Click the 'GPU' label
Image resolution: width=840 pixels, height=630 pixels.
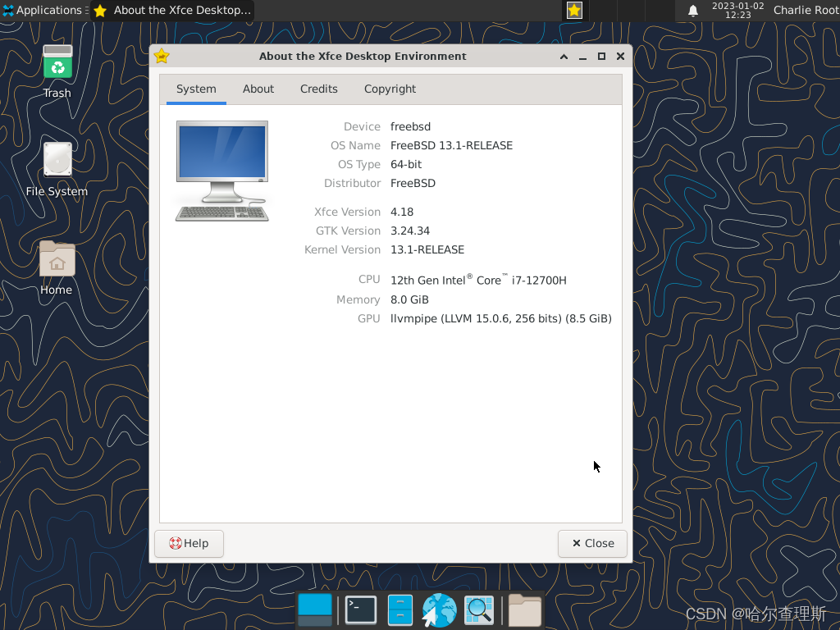click(369, 319)
